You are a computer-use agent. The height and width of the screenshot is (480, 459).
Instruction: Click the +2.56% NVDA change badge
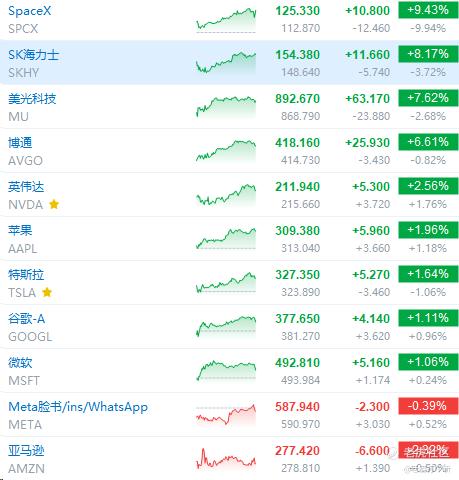point(428,186)
